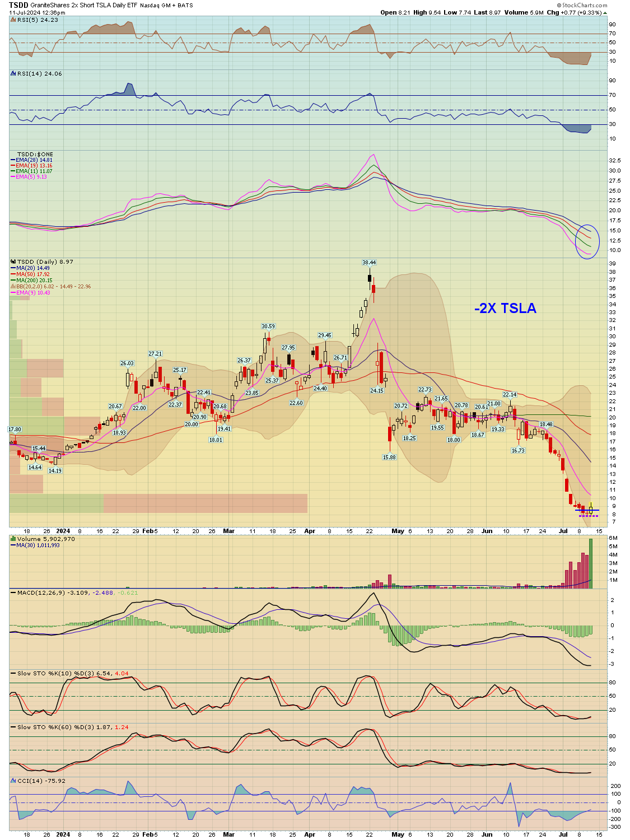
Task: Click the tallest green volume bar
Action: tap(590, 563)
